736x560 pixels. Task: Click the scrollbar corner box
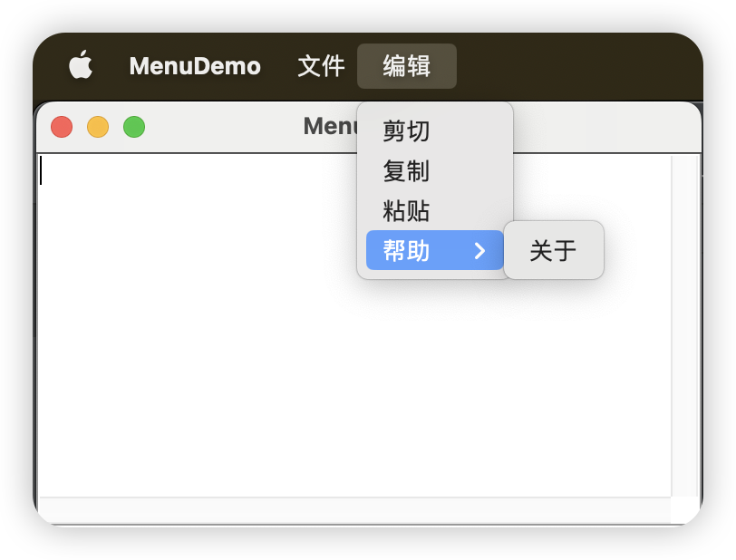(x=684, y=510)
